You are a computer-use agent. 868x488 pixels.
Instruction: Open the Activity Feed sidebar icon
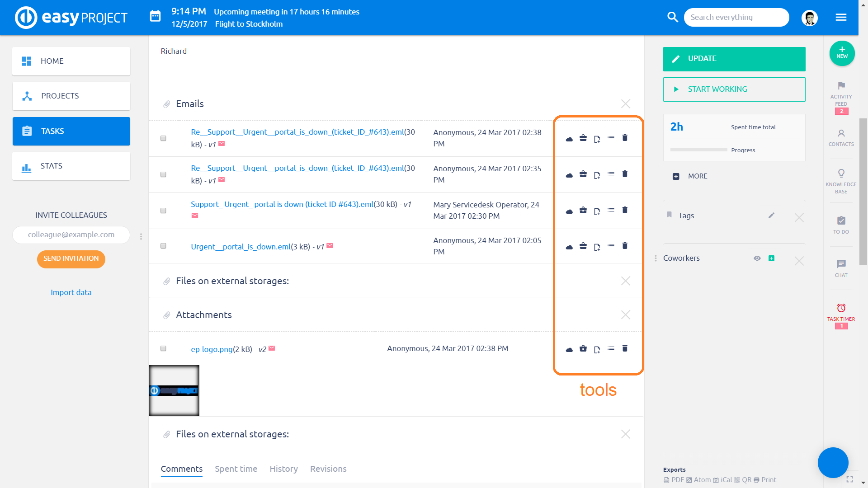coord(841,97)
